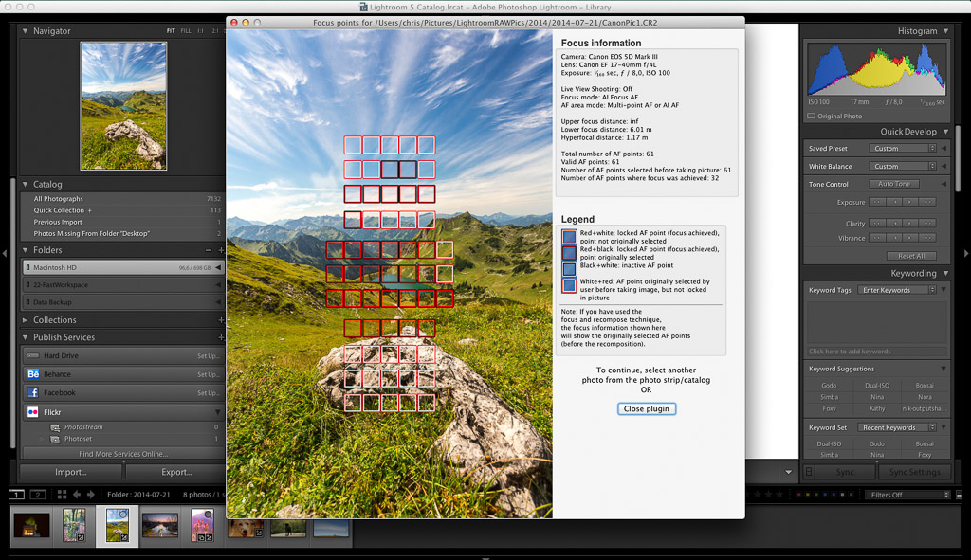Click the develop adjustments badge on selected filmstrip thumbnail
The height and width of the screenshot is (560, 971).
pyautogui.click(x=124, y=537)
